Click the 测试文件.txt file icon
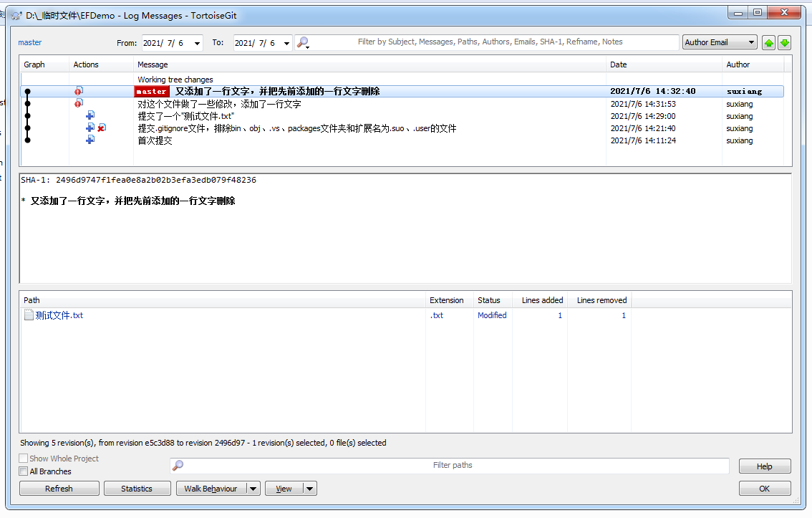Image resolution: width=812 pixels, height=518 pixels. pyautogui.click(x=29, y=315)
